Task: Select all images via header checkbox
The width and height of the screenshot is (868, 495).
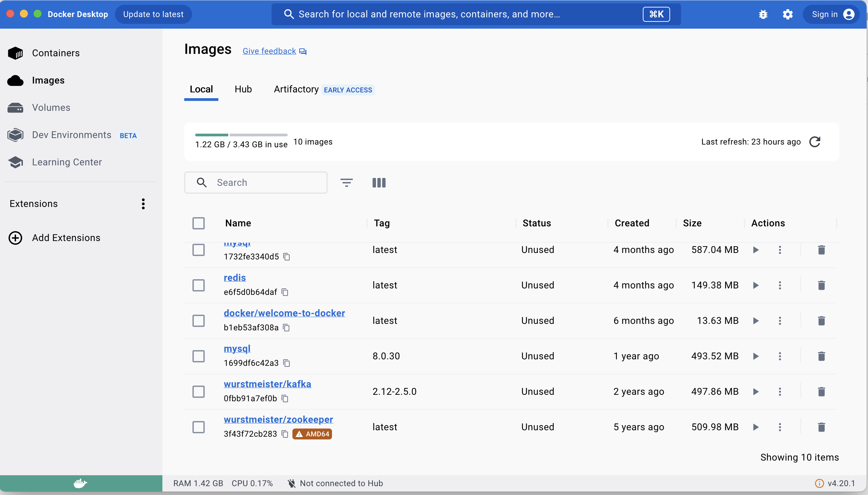Action: pos(198,223)
